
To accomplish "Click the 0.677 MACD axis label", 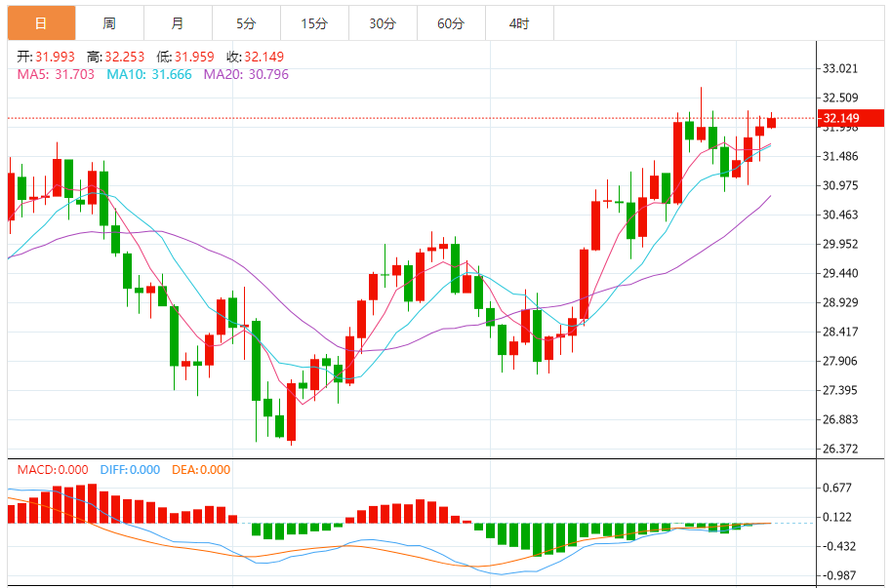I will tap(837, 488).
